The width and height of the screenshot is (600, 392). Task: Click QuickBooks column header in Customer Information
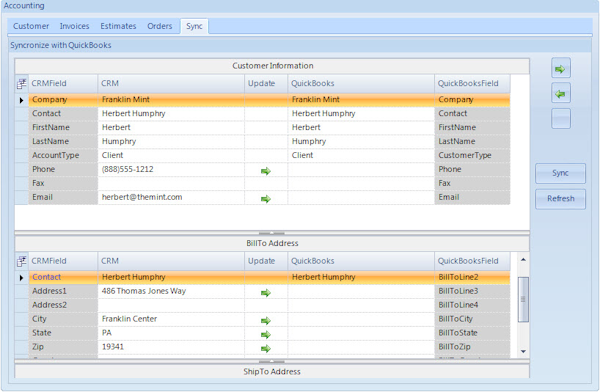coord(361,83)
